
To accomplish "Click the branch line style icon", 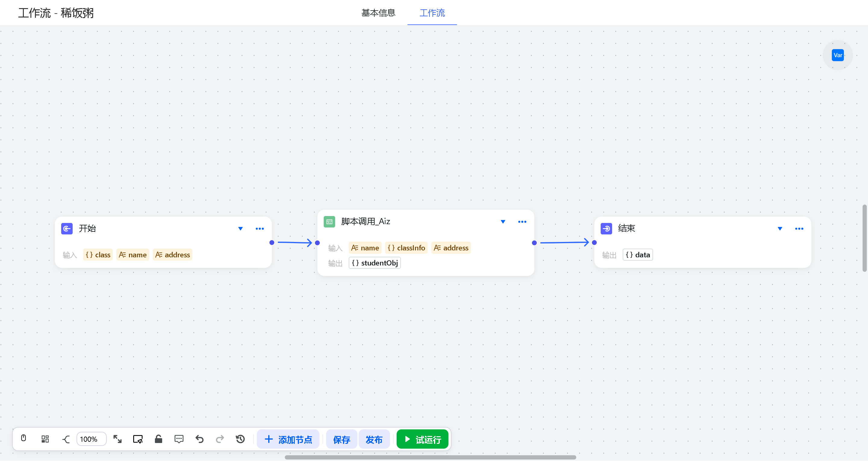I will 66,439.
